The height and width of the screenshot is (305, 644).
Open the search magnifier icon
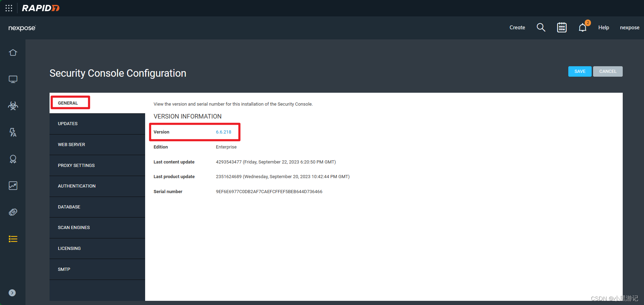click(x=541, y=27)
